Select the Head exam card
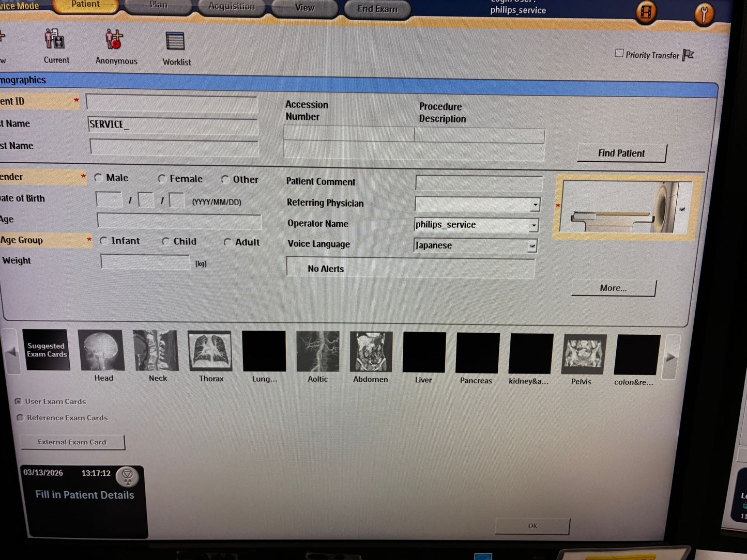747x560 pixels. pyautogui.click(x=101, y=351)
